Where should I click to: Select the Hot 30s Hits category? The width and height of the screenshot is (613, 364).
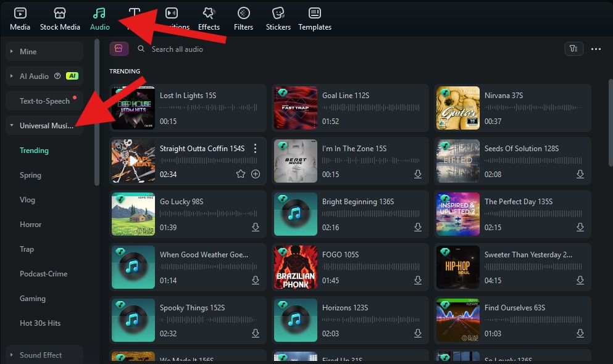[40, 323]
